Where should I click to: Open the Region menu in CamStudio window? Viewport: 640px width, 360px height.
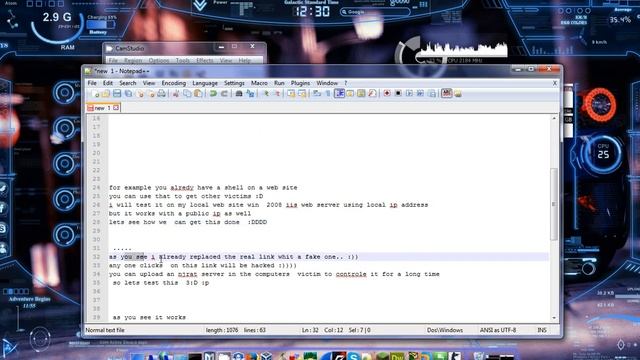pos(133,60)
